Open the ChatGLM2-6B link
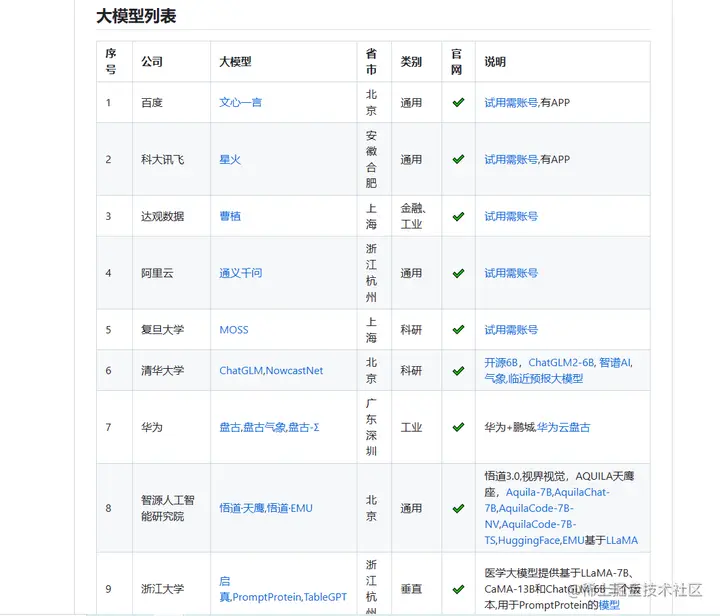This screenshot has width=720, height=616. (x=561, y=363)
